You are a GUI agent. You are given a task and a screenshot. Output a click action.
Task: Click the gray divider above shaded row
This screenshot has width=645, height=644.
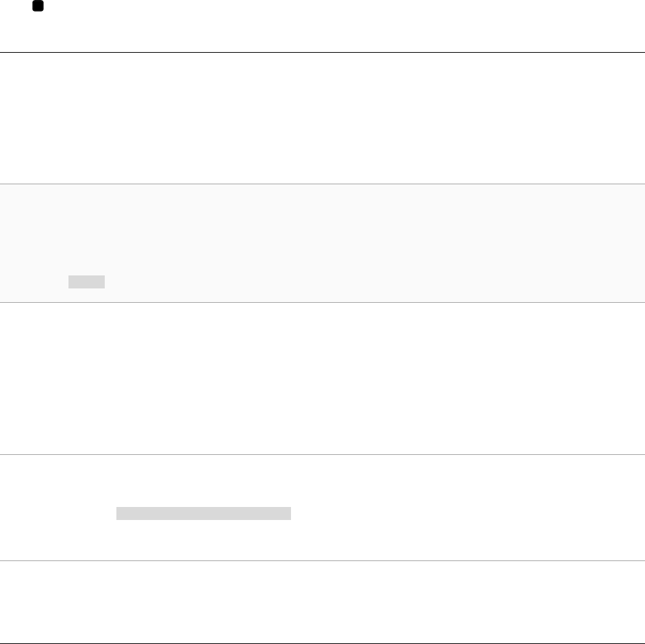point(322,184)
